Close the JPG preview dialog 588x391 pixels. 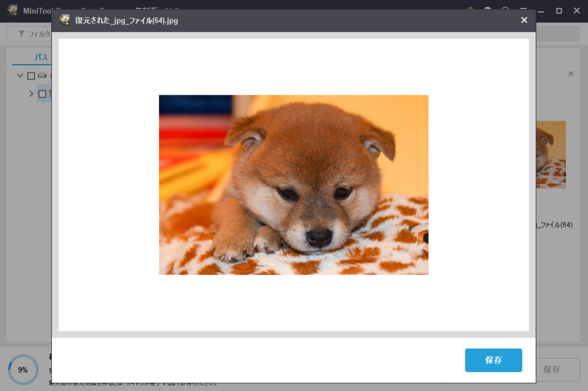click(x=524, y=20)
